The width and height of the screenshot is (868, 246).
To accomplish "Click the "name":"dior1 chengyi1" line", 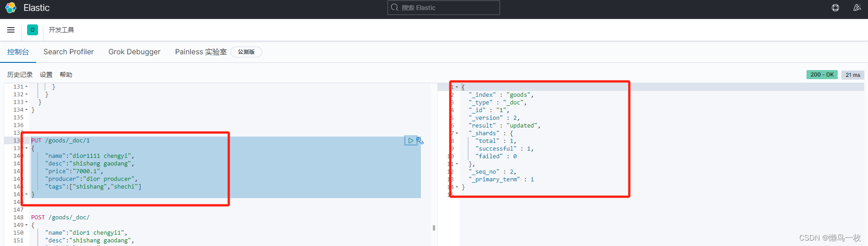I will (86, 233).
